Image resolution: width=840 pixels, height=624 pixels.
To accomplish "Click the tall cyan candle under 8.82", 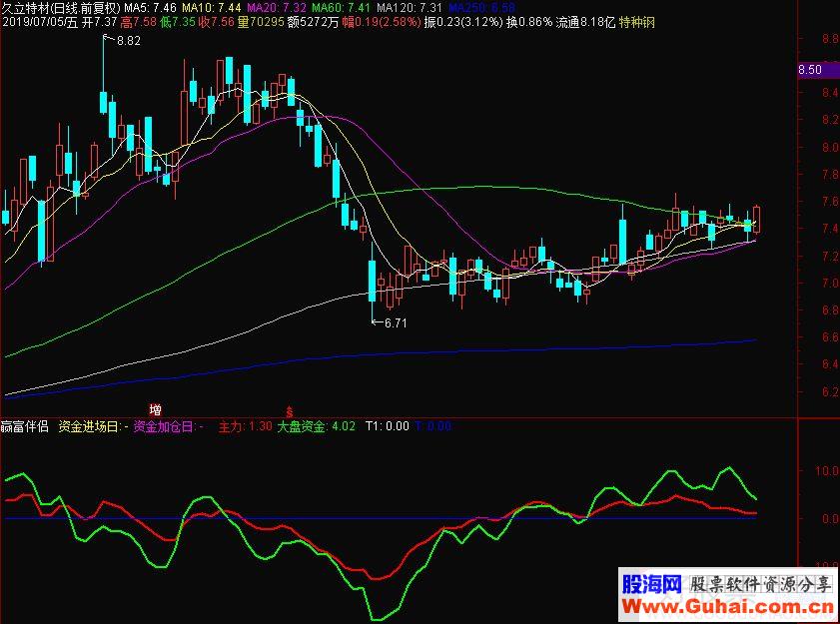I will click(104, 102).
